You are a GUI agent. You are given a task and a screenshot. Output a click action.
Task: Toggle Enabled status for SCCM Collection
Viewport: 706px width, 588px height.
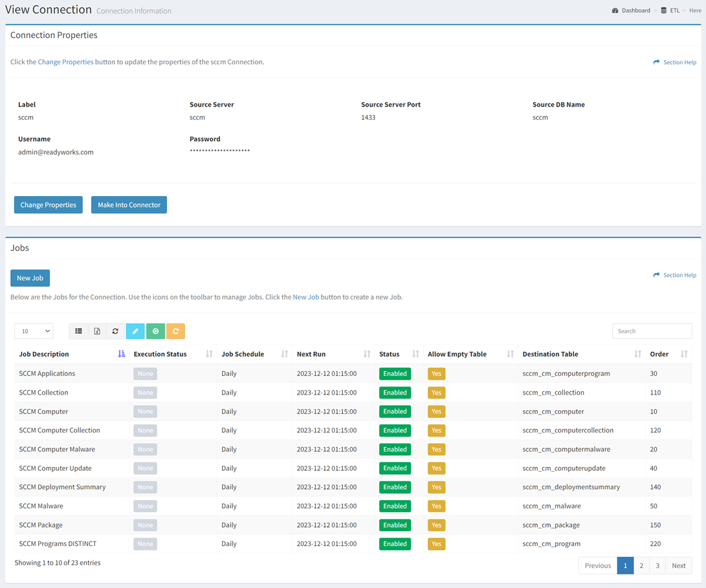(395, 392)
